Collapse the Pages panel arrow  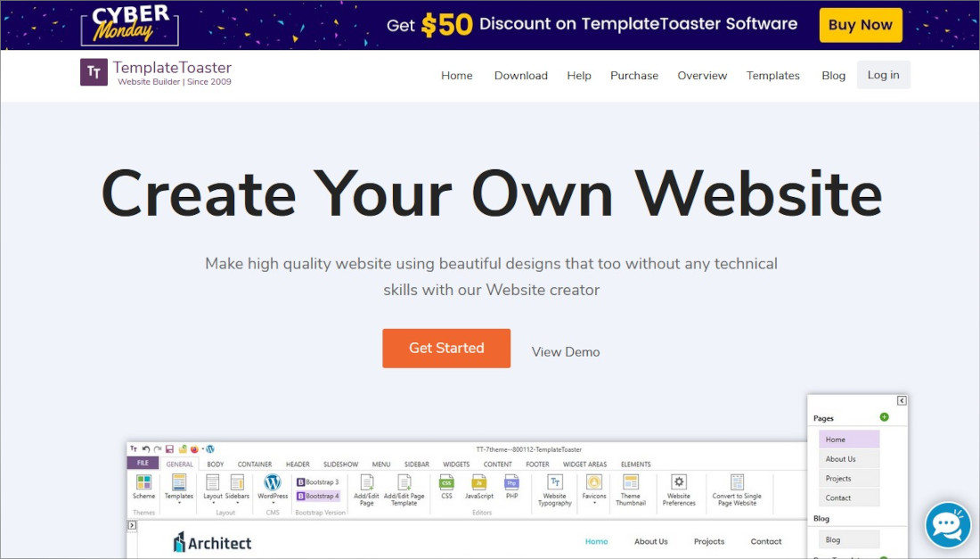coord(902,401)
